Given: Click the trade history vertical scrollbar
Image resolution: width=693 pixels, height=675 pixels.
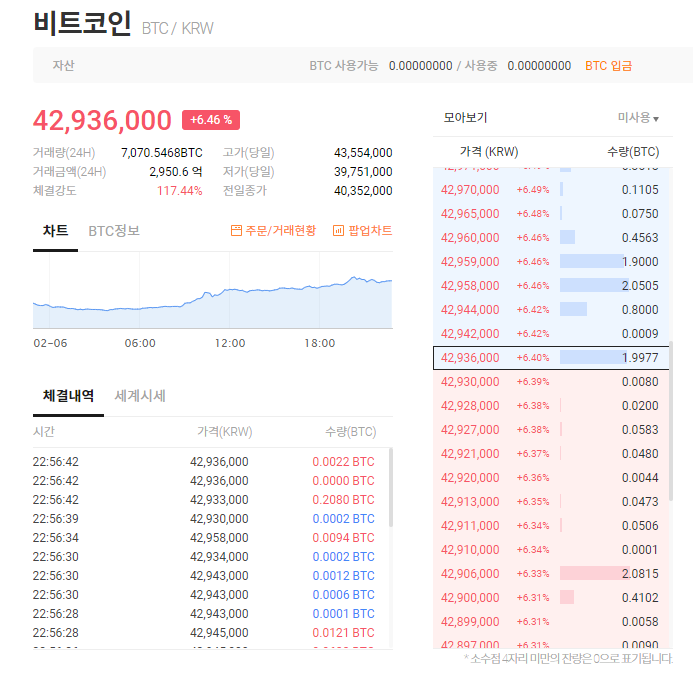Looking at the screenshot, I should pyautogui.click(x=391, y=487).
